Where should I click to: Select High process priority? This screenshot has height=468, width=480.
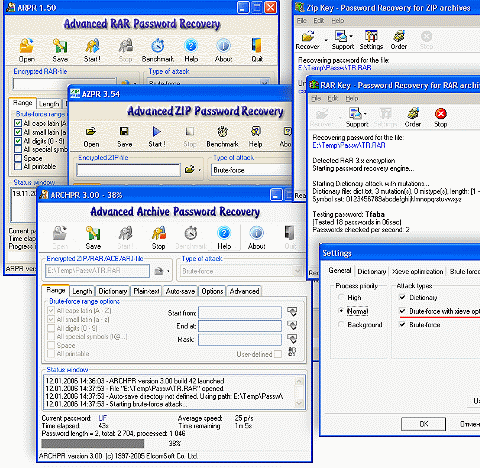(341, 297)
